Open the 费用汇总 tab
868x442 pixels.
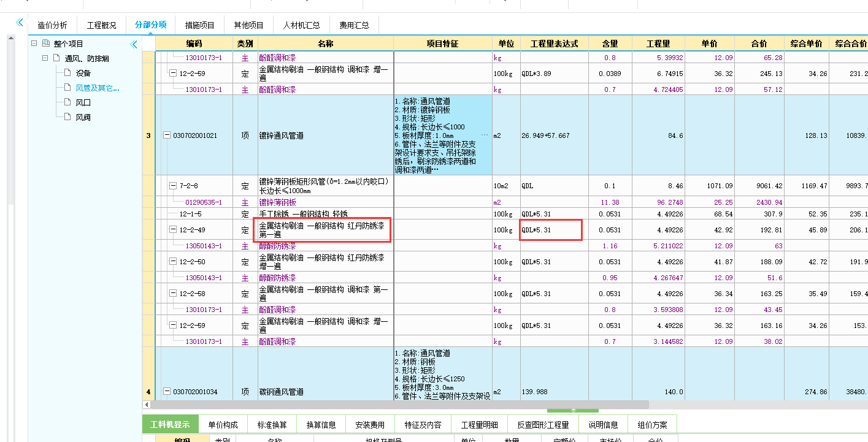pyautogui.click(x=355, y=25)
